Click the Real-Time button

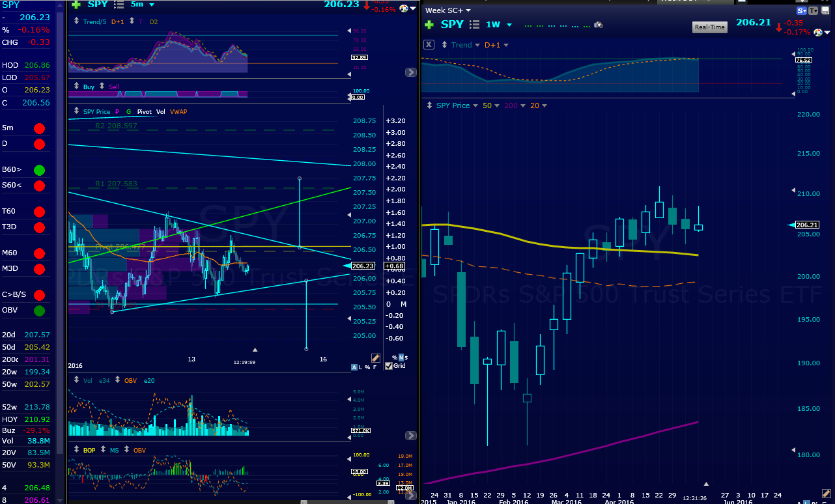click(709, 27)
